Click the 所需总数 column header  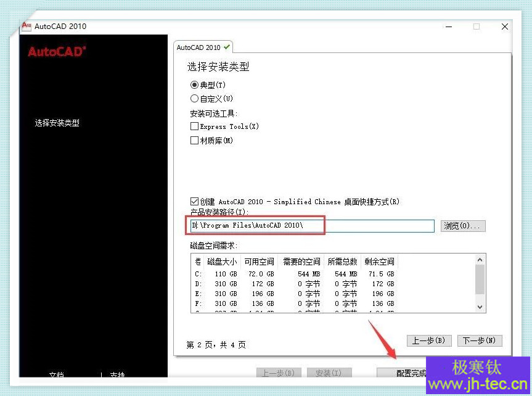(x=342, y=262)
